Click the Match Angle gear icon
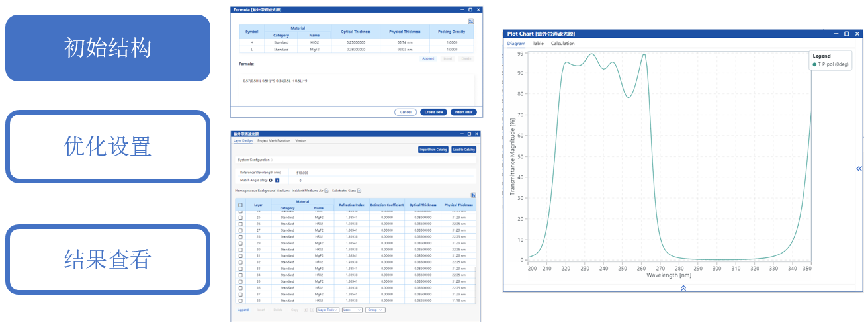This screenshot has height=325, width=868. pos(271,180)
